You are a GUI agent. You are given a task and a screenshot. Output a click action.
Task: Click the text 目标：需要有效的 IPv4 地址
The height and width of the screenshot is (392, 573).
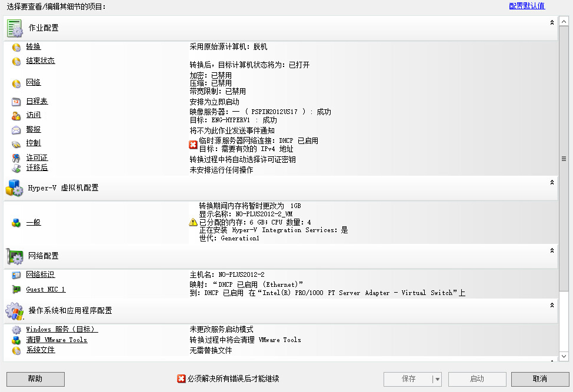(246, 149)
